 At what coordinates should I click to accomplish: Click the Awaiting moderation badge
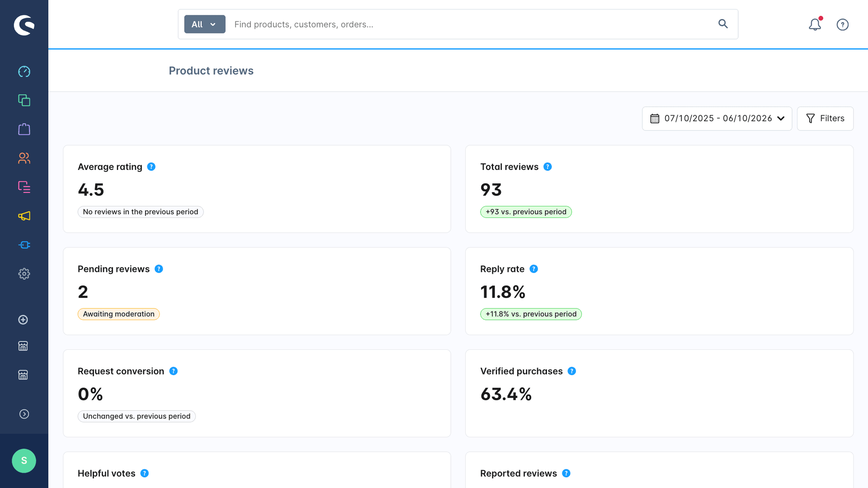[118, 314]
